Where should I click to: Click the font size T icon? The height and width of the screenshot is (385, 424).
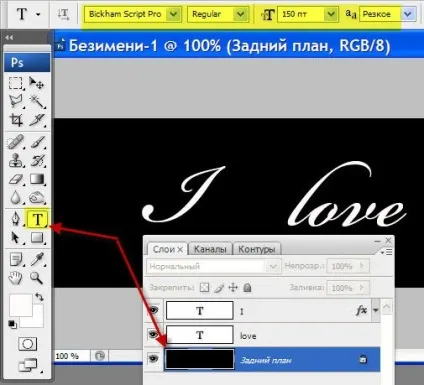coord(268,15)
